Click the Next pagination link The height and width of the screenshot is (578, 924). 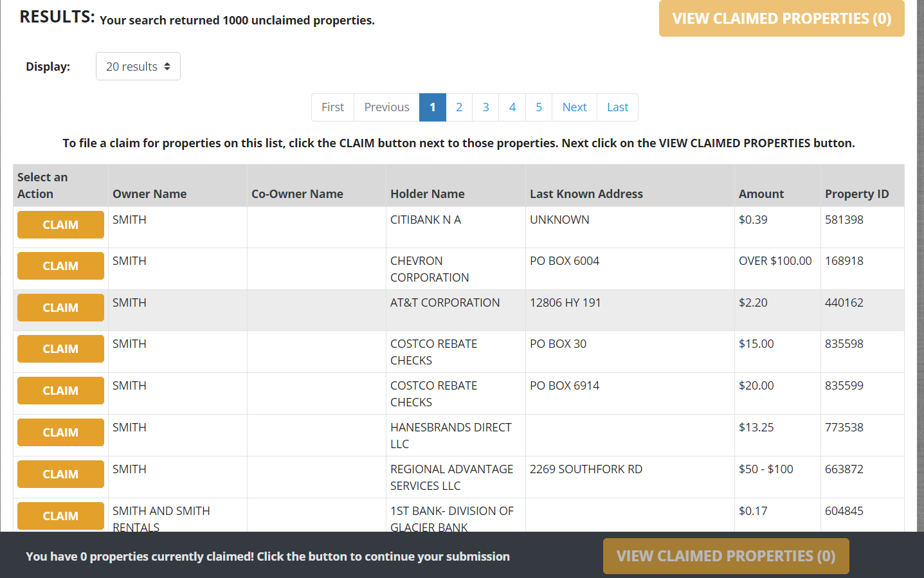coord(574,107)
